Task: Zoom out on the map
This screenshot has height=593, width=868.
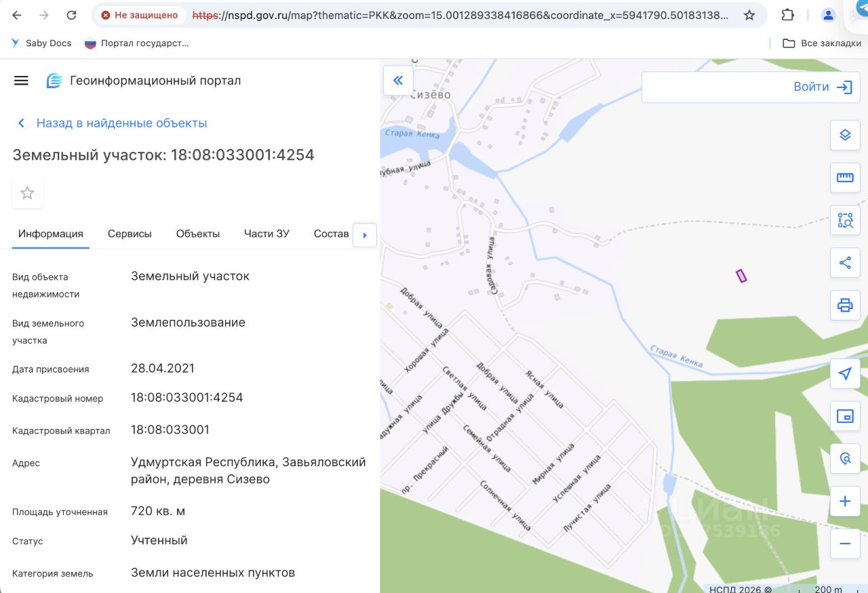Action: [845, 544]
